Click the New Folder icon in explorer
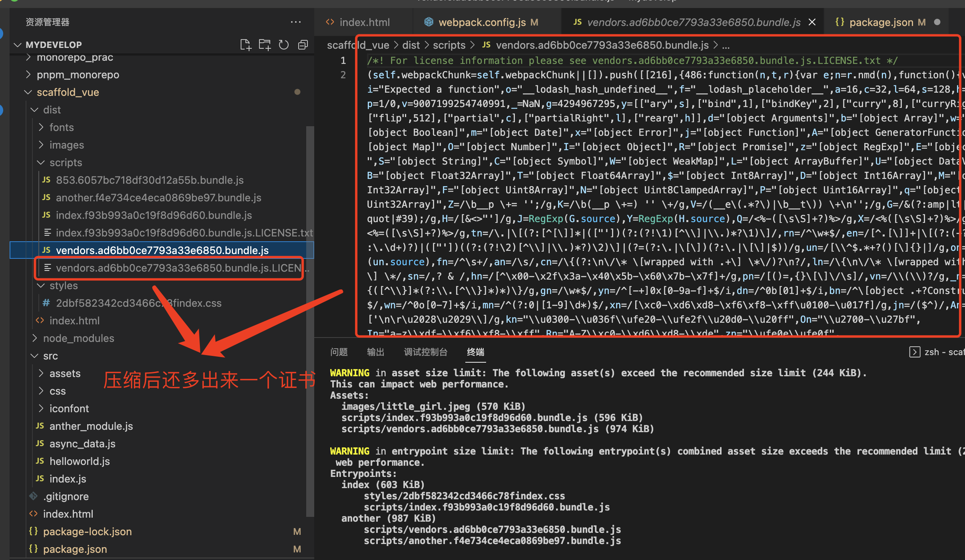Viewport: 965px width, 560px height. coord(264,45)
